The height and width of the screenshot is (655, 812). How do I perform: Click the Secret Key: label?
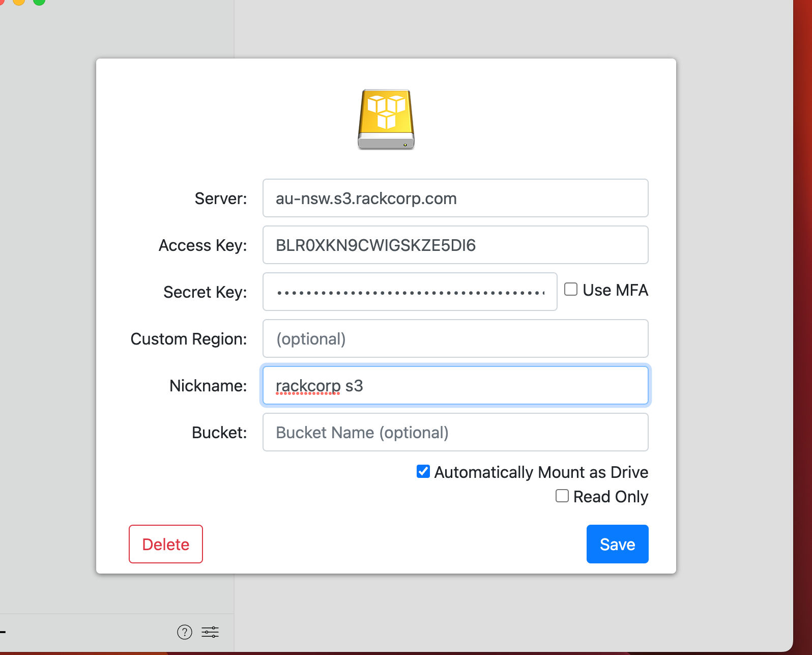(x=205, y=292)
